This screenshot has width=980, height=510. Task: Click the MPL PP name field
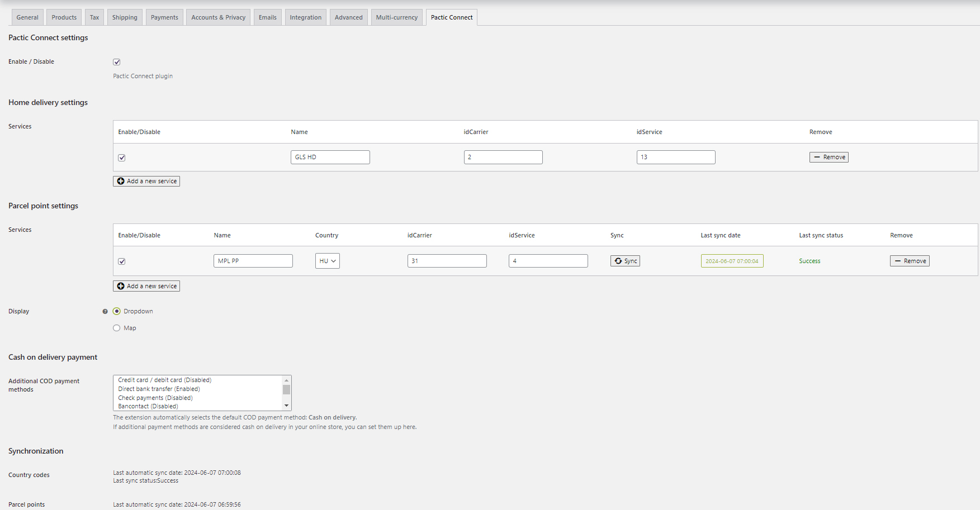pyautogui.click(x=253, y=261)
